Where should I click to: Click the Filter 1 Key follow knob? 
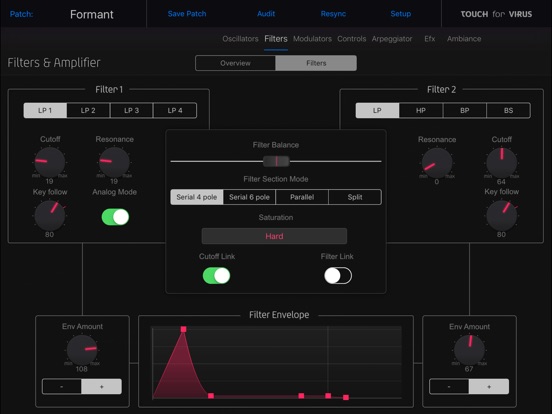(x=50, y=215)
